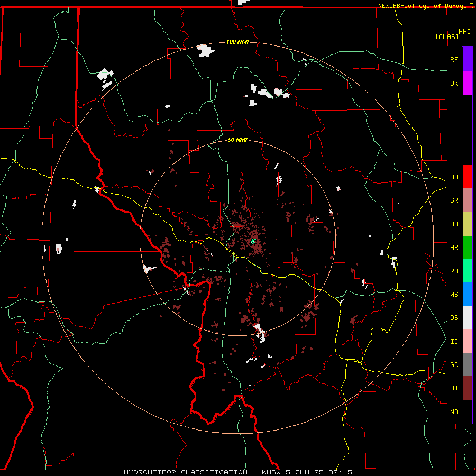Image resolution: width=476 pixels, height=476 pixels.
Task: Select the IC light pink legend swatch
Action: (467, 341)
